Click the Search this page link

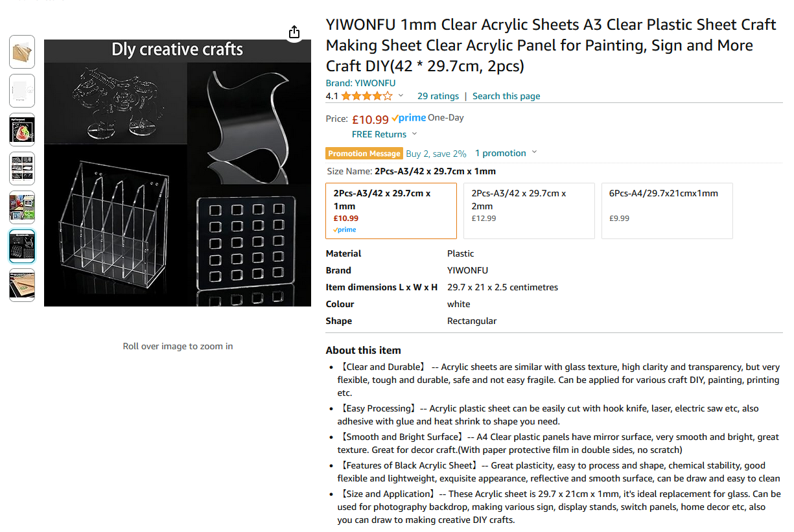[x=506, y=97]
